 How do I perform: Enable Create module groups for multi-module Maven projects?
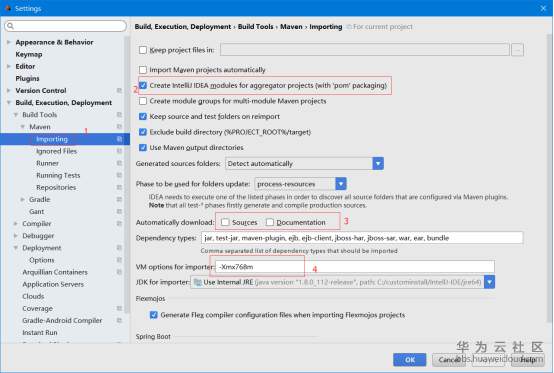(x=143, y=101)
